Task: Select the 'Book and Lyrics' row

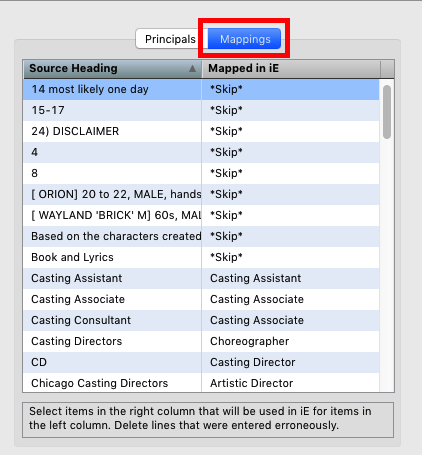Action: point(201,257)
